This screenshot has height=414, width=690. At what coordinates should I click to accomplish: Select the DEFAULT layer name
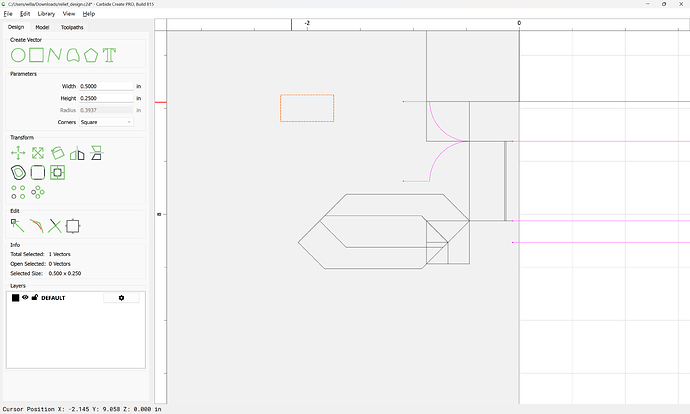tap(53, 298)
